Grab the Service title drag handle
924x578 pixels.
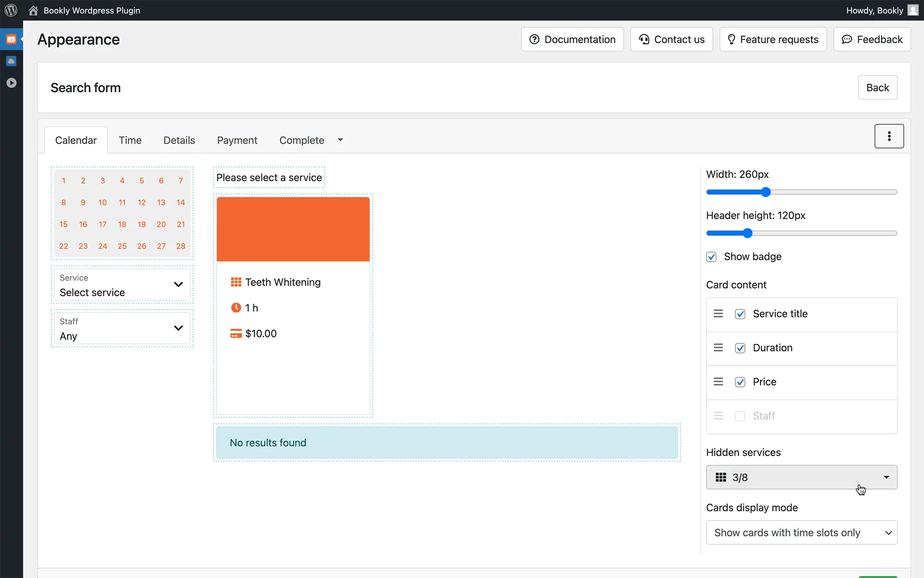[x=718, y=314]
